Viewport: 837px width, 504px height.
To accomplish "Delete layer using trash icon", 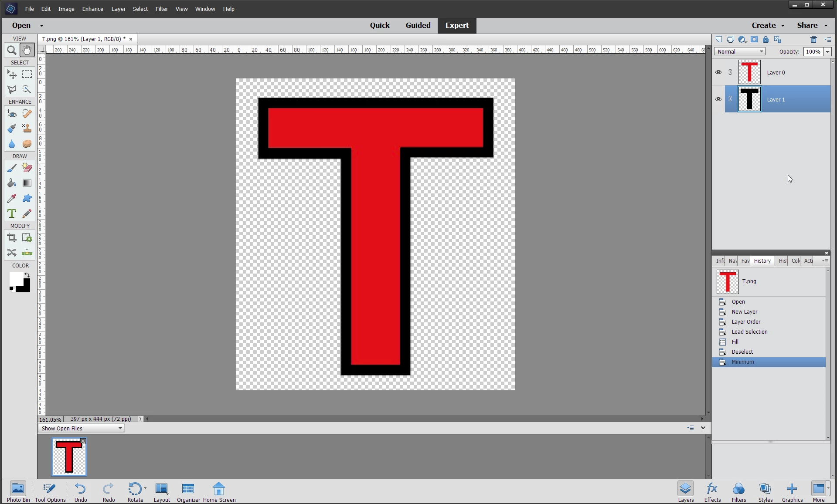I will tap(813, 40).
